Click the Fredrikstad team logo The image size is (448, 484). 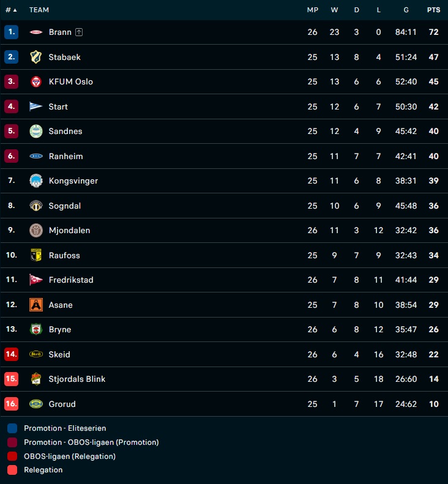(36, 280)
